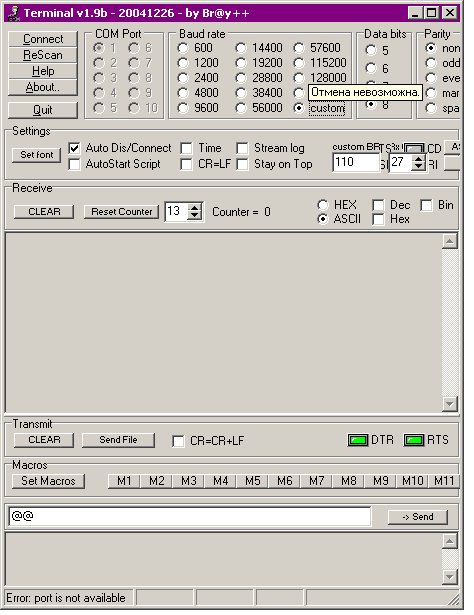This screenshot has height=615, width=474.
Task: Click the receive area scroll-down arrow
Action: click(449, 404)
